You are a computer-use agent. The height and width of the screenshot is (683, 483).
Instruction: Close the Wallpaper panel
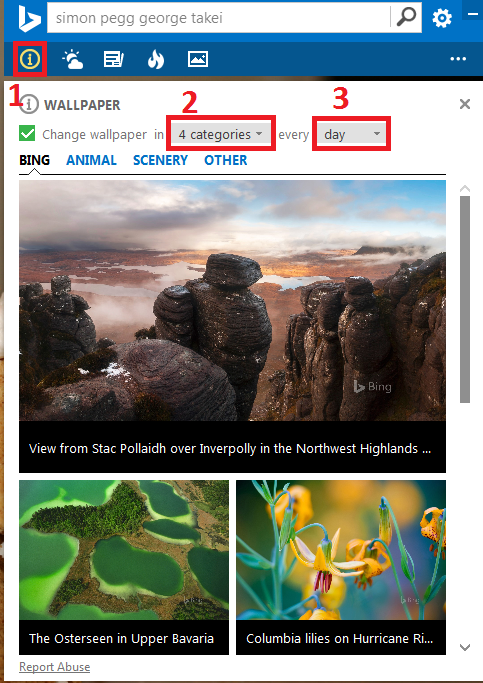(465, 104)
